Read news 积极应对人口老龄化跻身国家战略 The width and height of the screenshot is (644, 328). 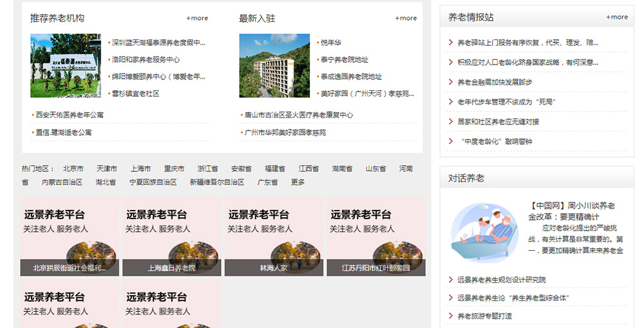click(x=528, y=62)
